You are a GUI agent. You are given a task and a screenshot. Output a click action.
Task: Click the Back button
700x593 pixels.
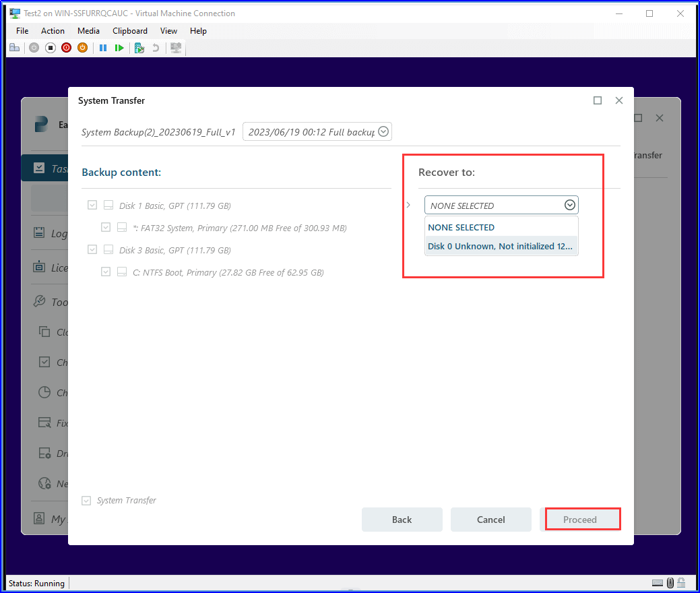(x=402, y=519)
